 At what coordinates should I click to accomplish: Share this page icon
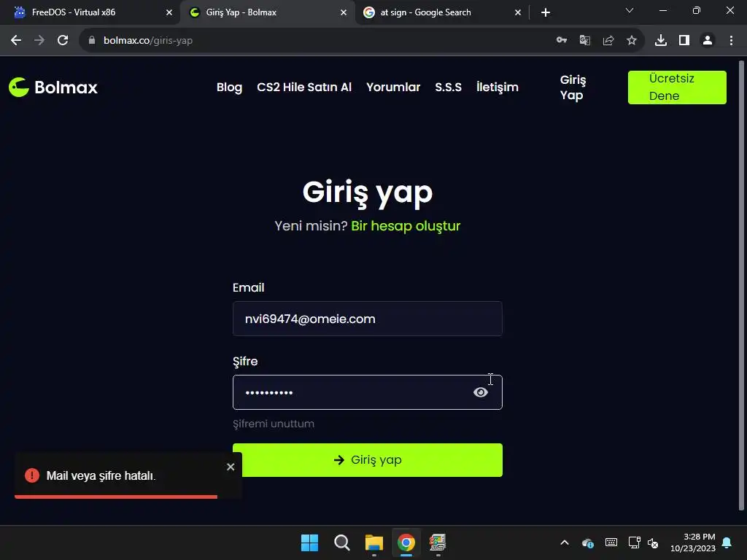pos(608,41)
